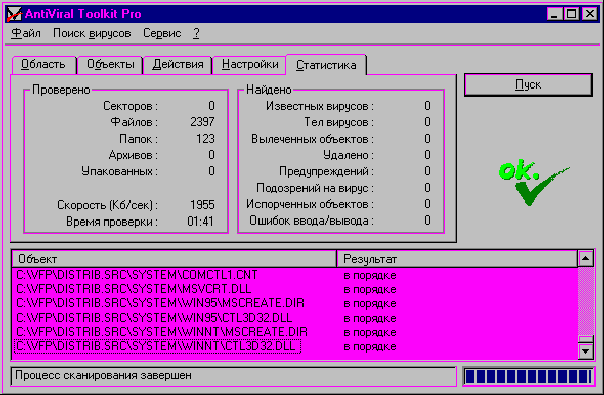
Task: Click the status text Процесс сканирования завершен
Action: [103, 375]
